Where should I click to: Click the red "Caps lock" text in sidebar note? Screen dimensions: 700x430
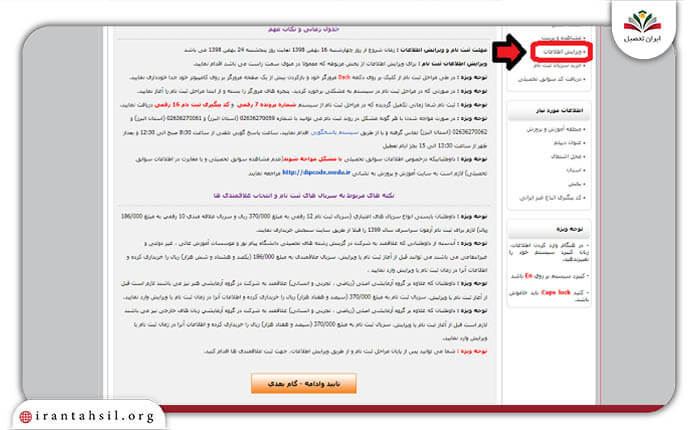coord(555,292)
